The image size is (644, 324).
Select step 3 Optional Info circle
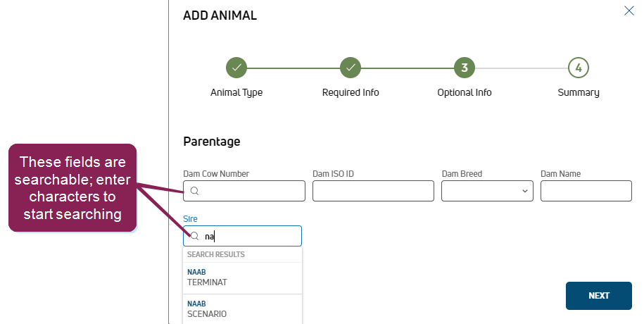[x=465, y=68]
